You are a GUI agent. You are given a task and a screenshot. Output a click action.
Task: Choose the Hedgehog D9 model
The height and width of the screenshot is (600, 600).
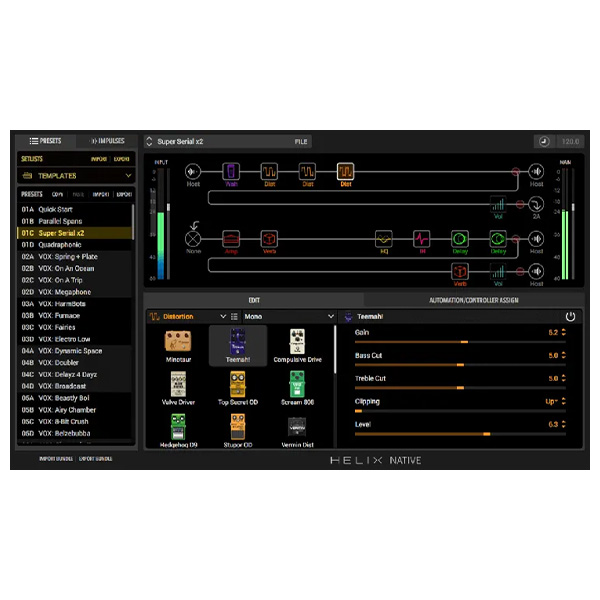pos(178,430)
